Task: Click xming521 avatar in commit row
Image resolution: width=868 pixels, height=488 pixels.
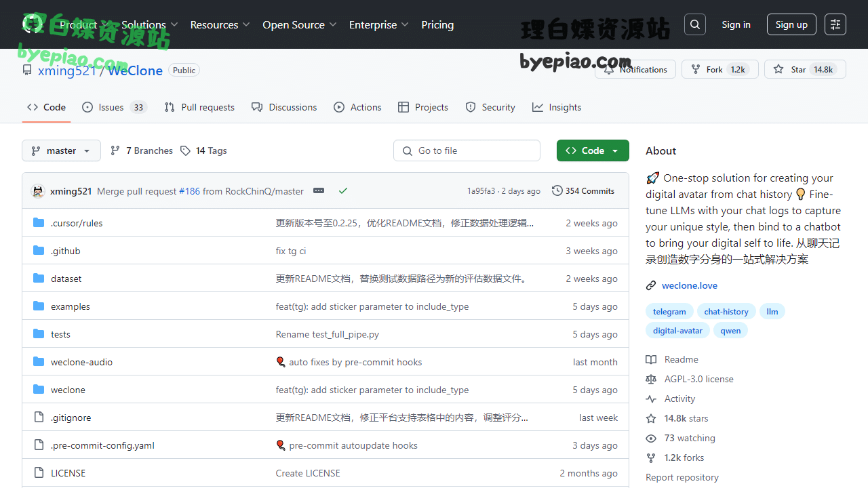Action: tap(38, 191)
